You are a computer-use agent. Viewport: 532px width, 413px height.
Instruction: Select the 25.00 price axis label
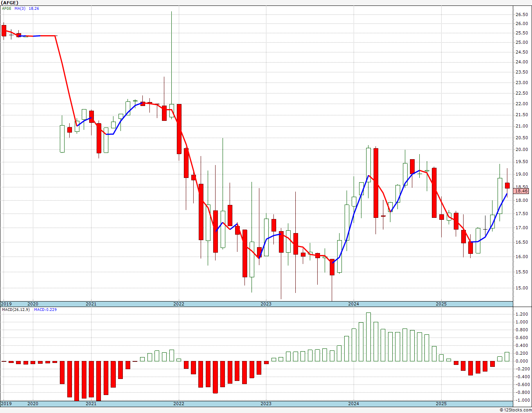click(x=521, y=42)
